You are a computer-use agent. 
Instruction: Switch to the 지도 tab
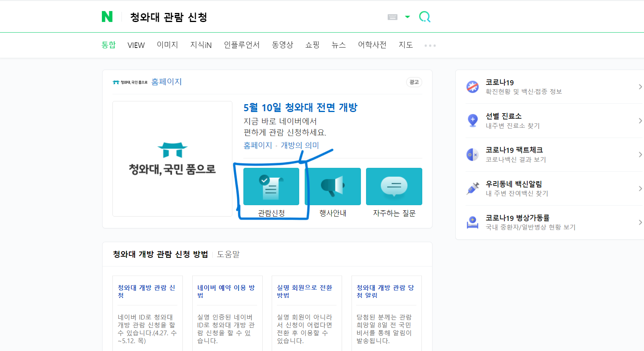click(406, 45)
